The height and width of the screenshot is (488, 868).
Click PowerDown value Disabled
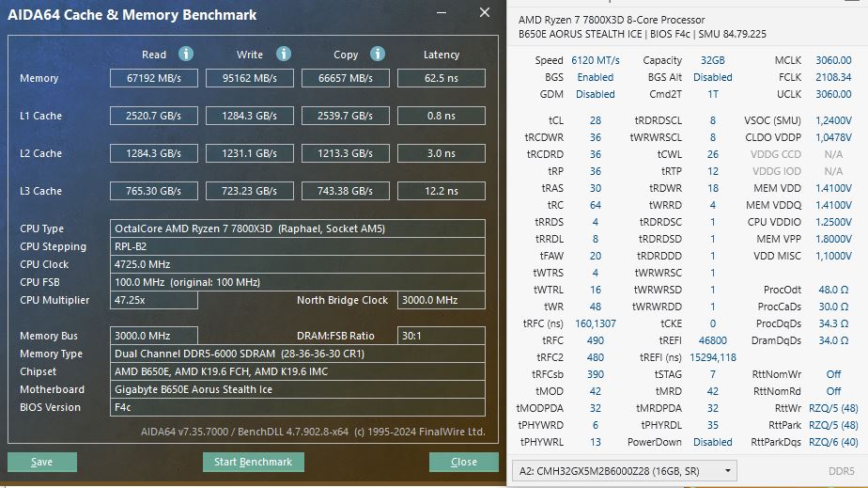712,442
